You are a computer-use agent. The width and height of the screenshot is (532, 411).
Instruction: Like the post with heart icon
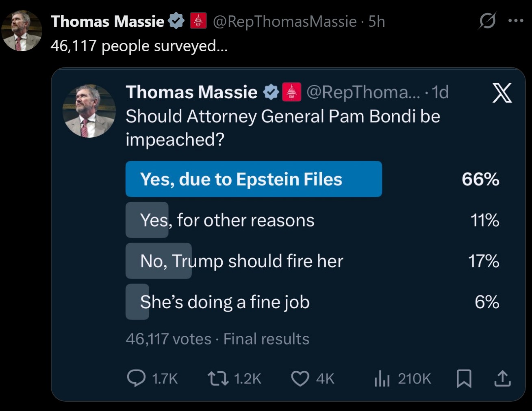click(300, 379)
